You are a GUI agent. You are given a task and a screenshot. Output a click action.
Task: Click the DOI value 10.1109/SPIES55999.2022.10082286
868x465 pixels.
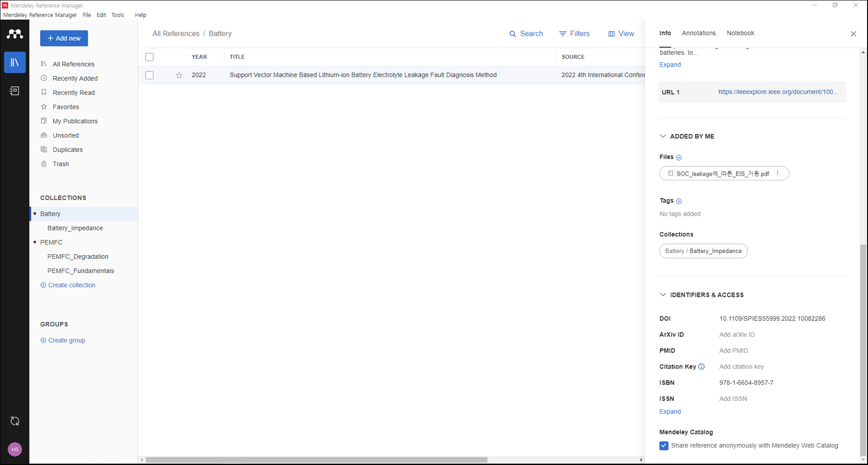coord(772,319)
